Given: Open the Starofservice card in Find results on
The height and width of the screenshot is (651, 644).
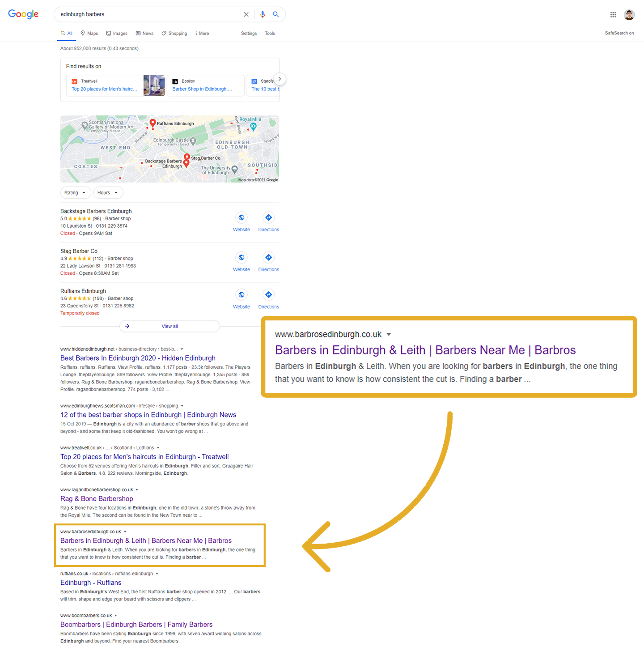Looking at the screenshot, I should coord(263,85).
